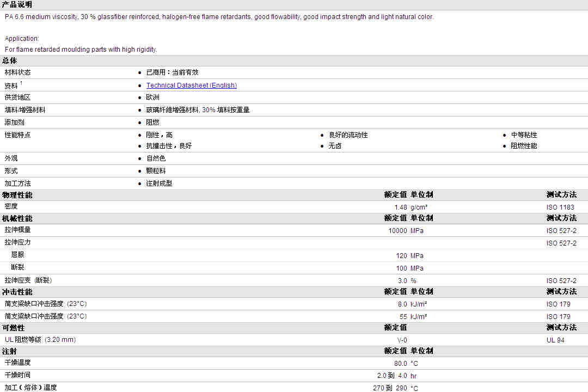The image size is (588, 392).
Task: Select the V-0 flame rating
Action: pos(402,340)
